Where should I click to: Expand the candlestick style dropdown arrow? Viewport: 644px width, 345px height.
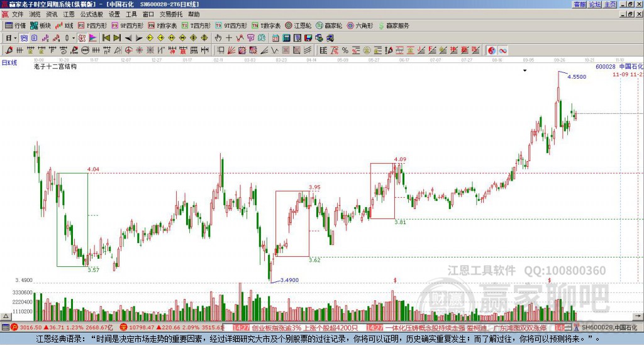pos(74,38)
